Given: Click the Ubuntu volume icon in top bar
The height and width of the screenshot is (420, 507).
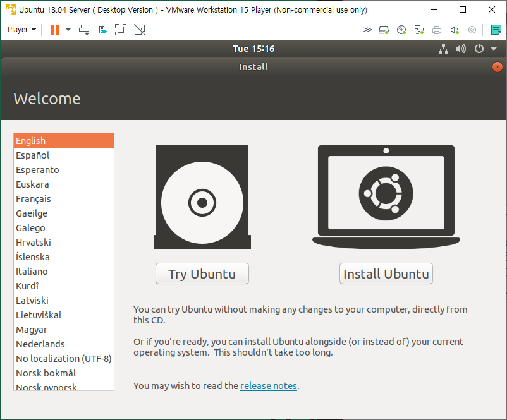Looking at the screenshot, I should (x=461, y=49).
